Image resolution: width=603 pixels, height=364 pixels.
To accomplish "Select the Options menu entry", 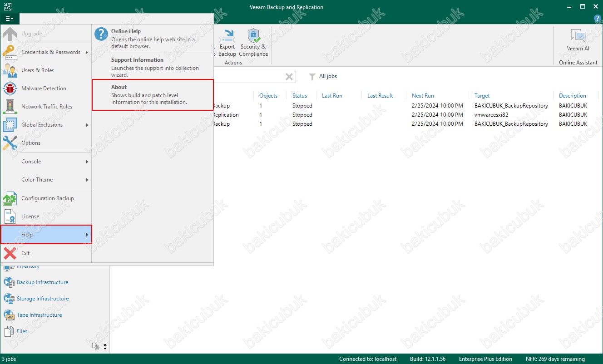I will (x=46, y=143).
